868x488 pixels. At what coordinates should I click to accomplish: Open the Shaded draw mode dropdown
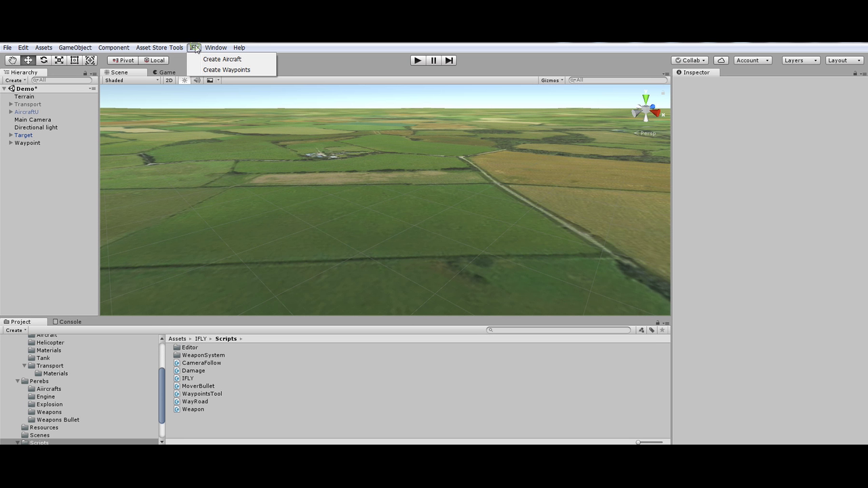click(x=132, y=80)
